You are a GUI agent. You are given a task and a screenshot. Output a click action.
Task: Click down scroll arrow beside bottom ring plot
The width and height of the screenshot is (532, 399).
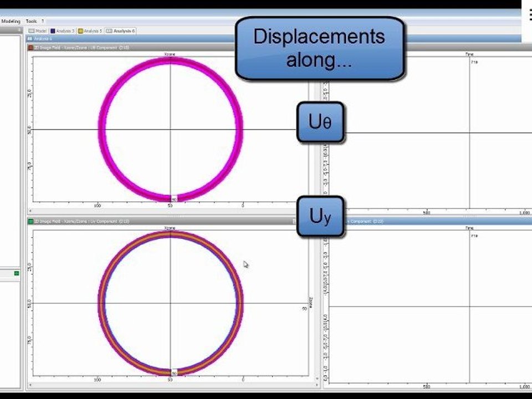317,378
